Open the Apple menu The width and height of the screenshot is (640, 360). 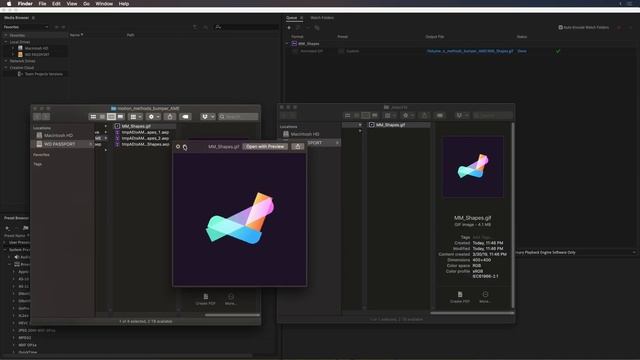tap(9, 4)
